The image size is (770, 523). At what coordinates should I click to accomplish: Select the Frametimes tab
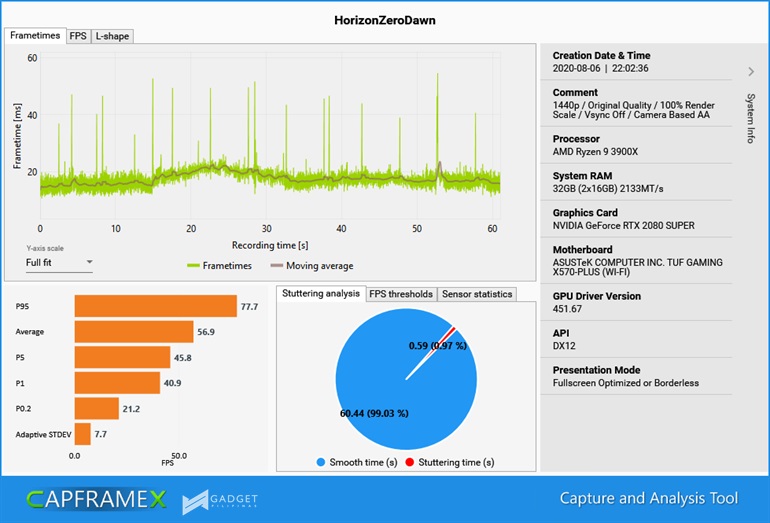tap(35, 35)
